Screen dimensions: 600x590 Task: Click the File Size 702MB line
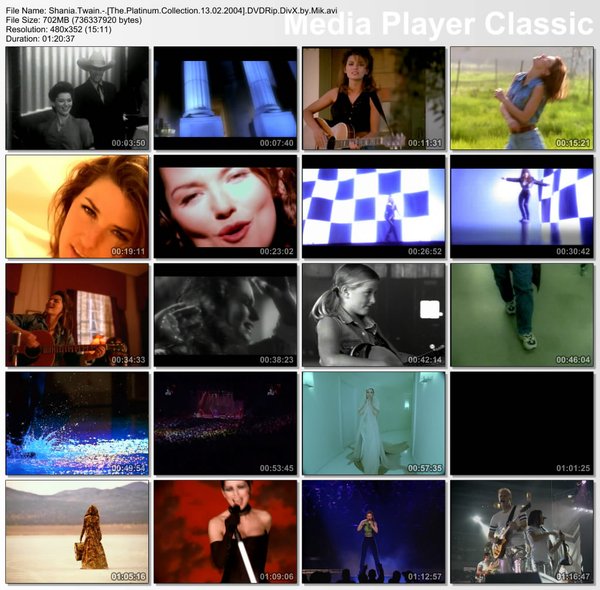tap(74, 20)
